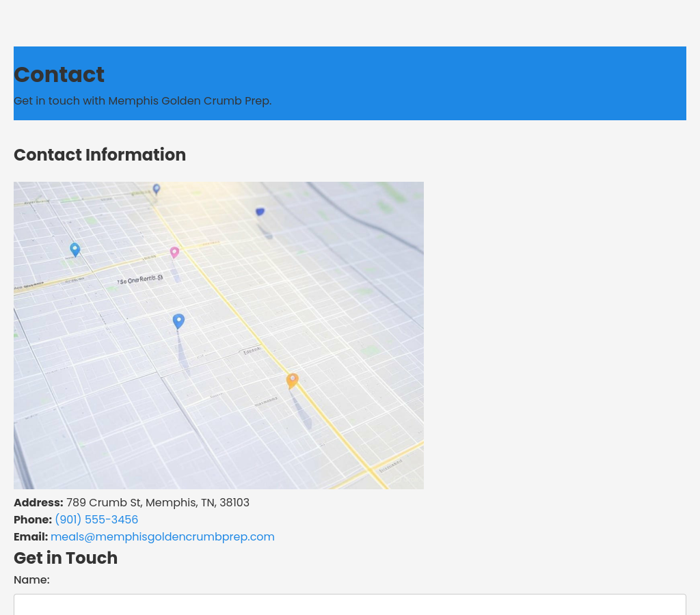Click the Contact Information heading
Image resolution: width=700 pixels, height=615 pixels.
(x=100, y=155)
